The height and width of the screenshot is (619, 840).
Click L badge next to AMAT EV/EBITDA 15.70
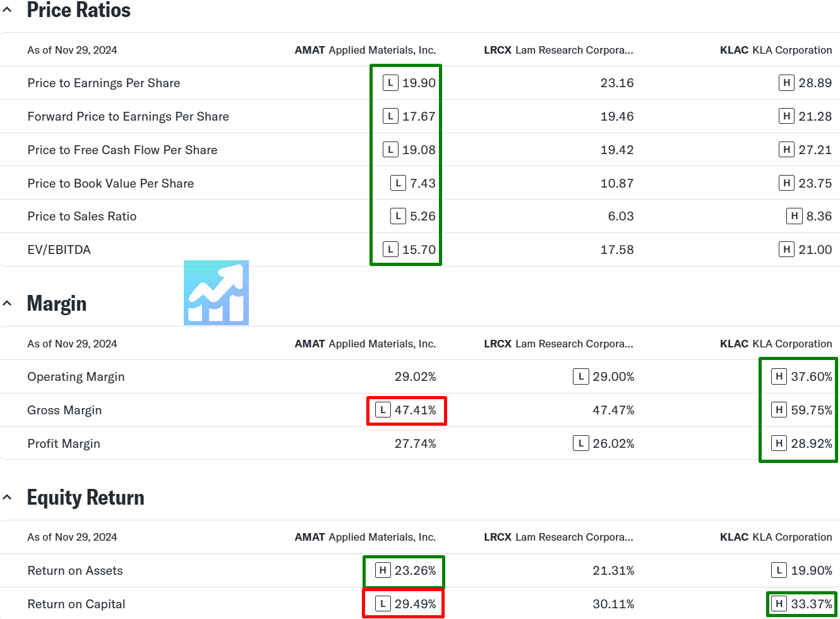click(390, 249)
